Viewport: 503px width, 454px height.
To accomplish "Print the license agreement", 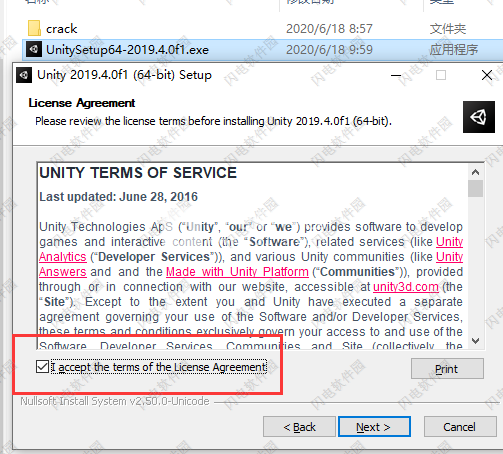I will (447, 368).
